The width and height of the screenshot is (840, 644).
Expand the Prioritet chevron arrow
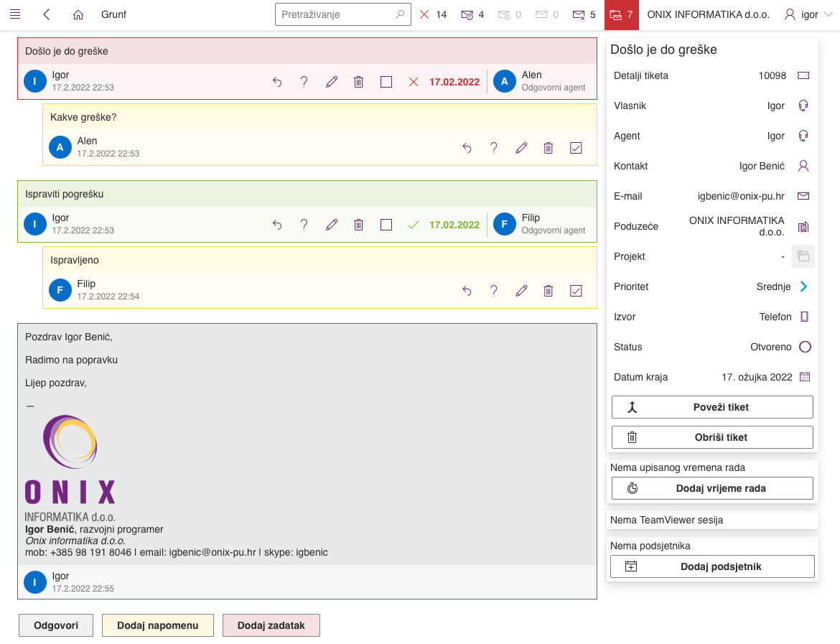pyautogui.click(x=803, y=286)
